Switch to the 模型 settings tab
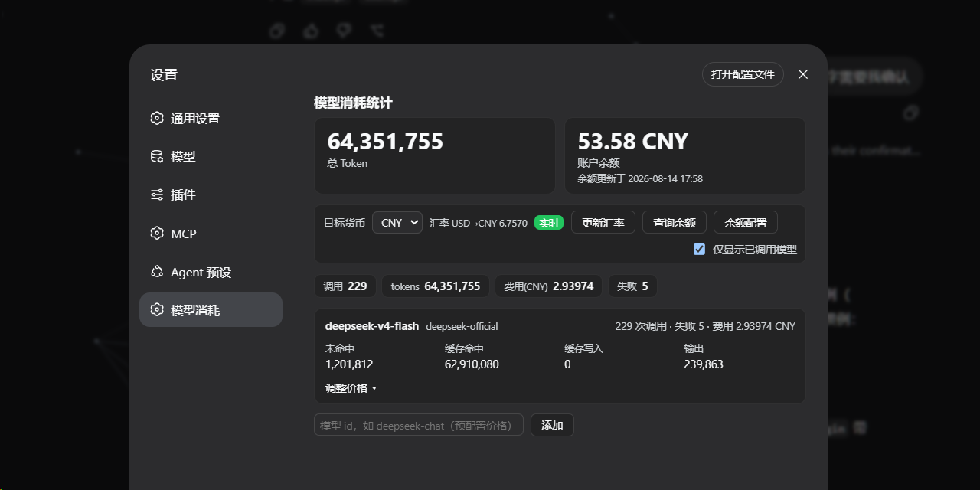 coord(211,156)
